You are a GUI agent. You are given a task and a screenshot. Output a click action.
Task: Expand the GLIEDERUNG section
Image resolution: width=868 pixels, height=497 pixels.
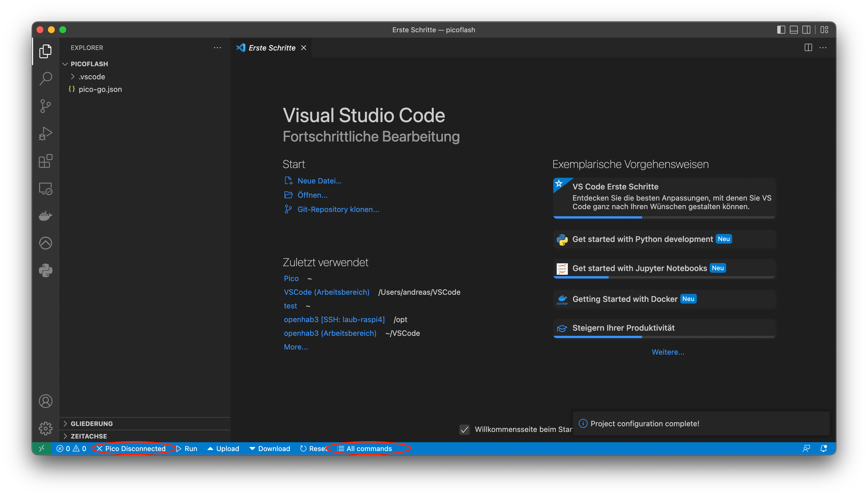(x=92, y=424)
